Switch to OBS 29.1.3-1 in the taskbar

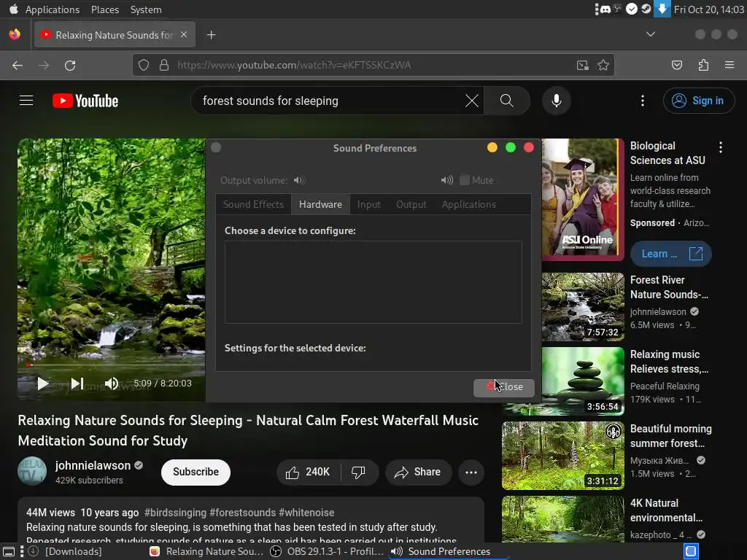point(327,551)
